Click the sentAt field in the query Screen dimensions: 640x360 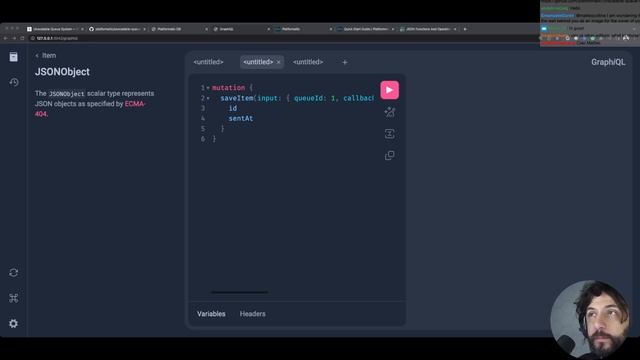(x=241, y=118)
